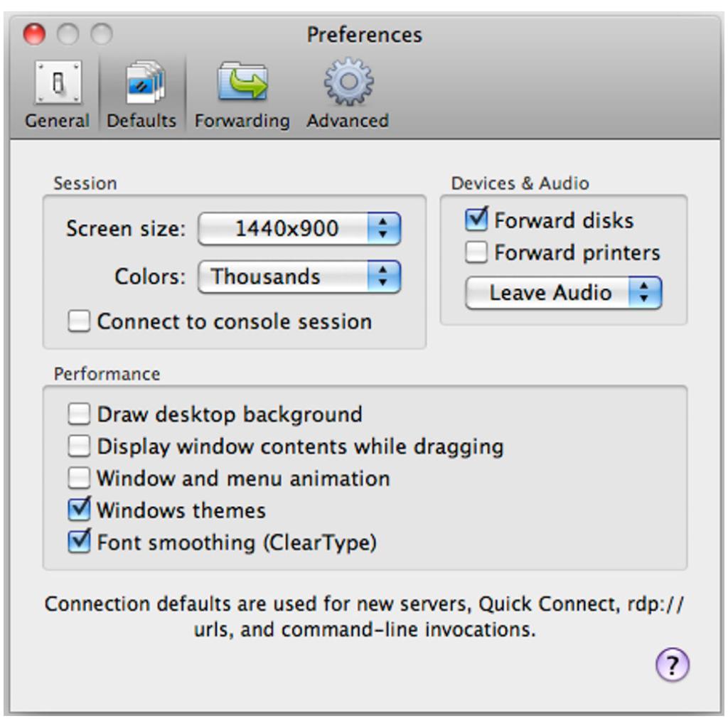Open the Screen size dropdown
This screenshot has height=728, width=728.
[x=299, y=229]
